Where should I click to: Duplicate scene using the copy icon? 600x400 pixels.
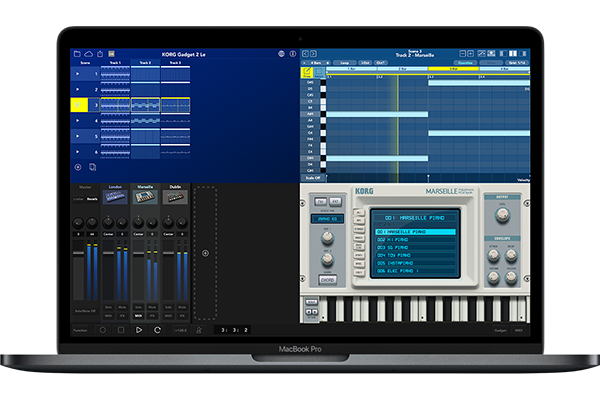coord(93,166)
